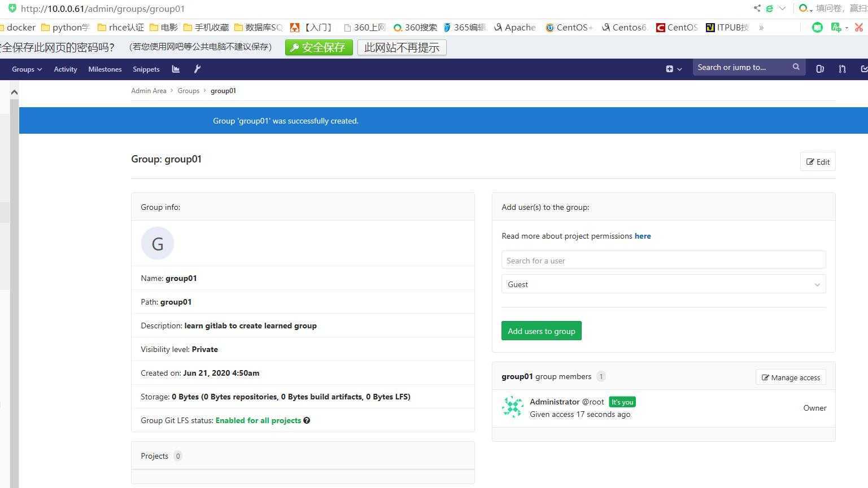The height and width of the screenshot is (488, 868).
Task: Expand the plus new-item dropdown
Action: [673, 69]
